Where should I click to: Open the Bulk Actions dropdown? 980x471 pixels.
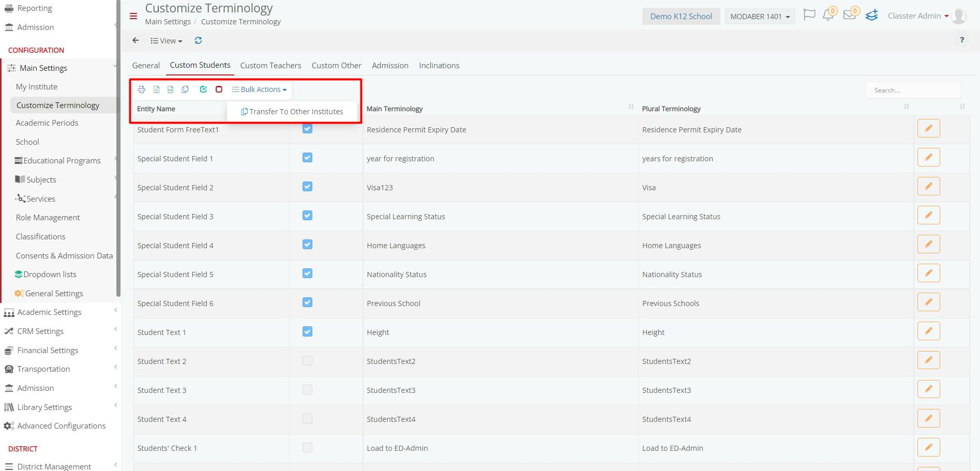tap(259, 89)
